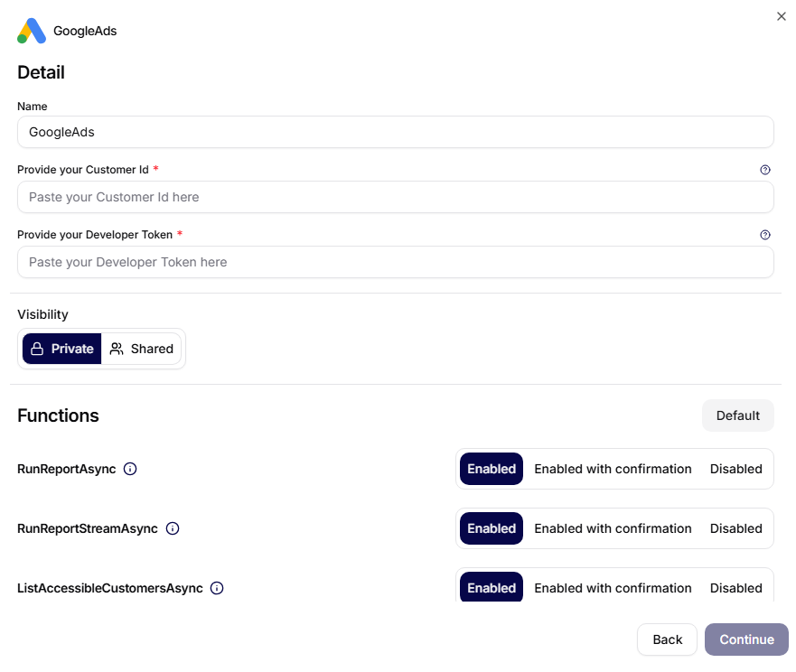Open help for Developer Token field
The image size is (796, 672).
click(x=765, y=235)
